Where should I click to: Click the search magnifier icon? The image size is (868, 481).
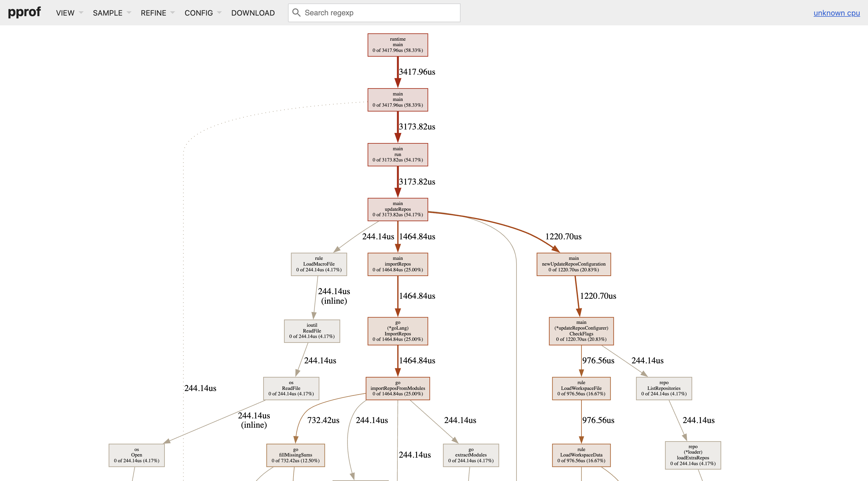pos(296,13)
